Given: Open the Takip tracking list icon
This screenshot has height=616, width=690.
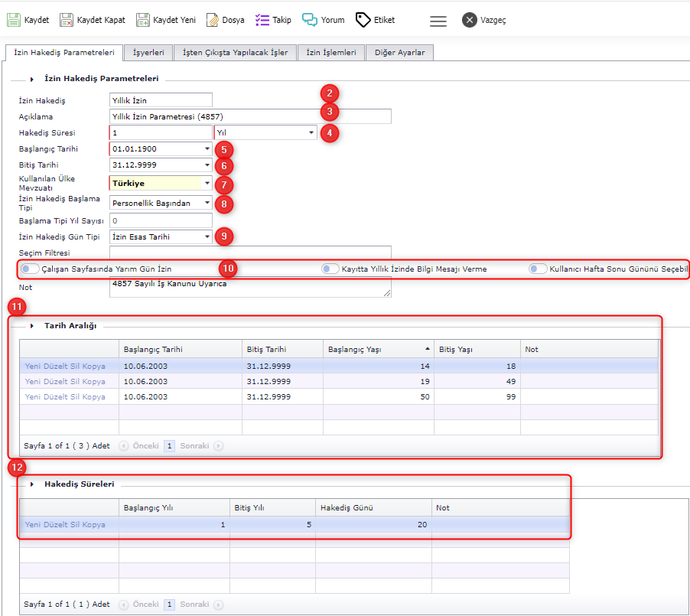Looking at the screenshot, I should click(262, 20).
